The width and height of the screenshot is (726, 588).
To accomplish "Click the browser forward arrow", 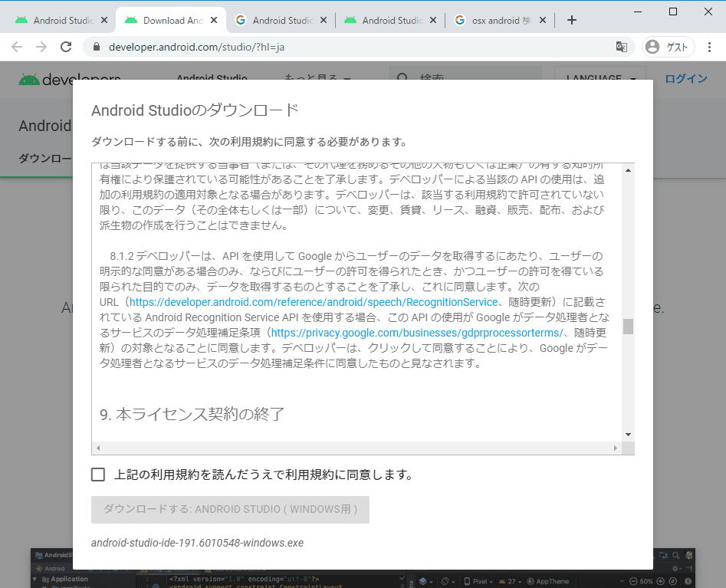I will (41, 47).
